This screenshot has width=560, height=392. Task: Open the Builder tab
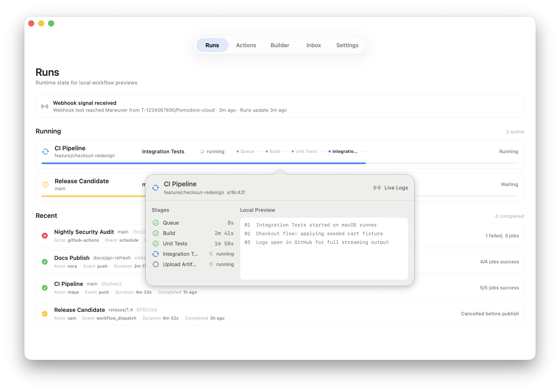click(x=280, y=45)
